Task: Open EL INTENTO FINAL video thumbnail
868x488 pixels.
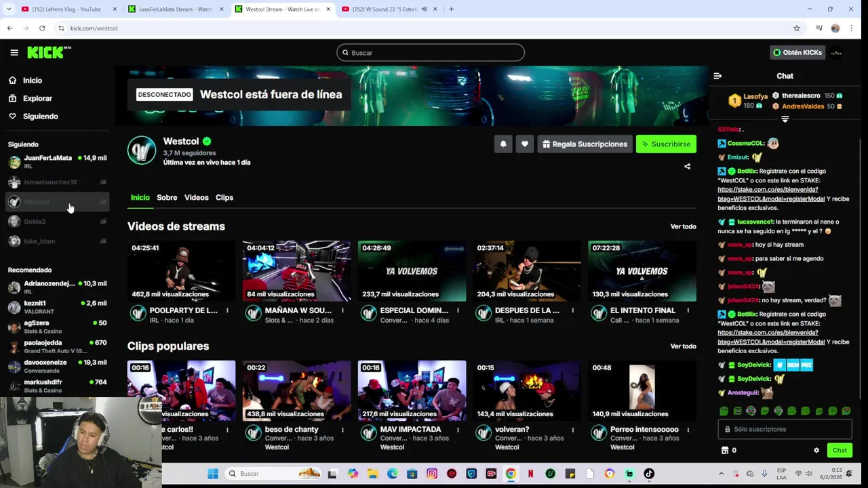Action: click(642, 271)
